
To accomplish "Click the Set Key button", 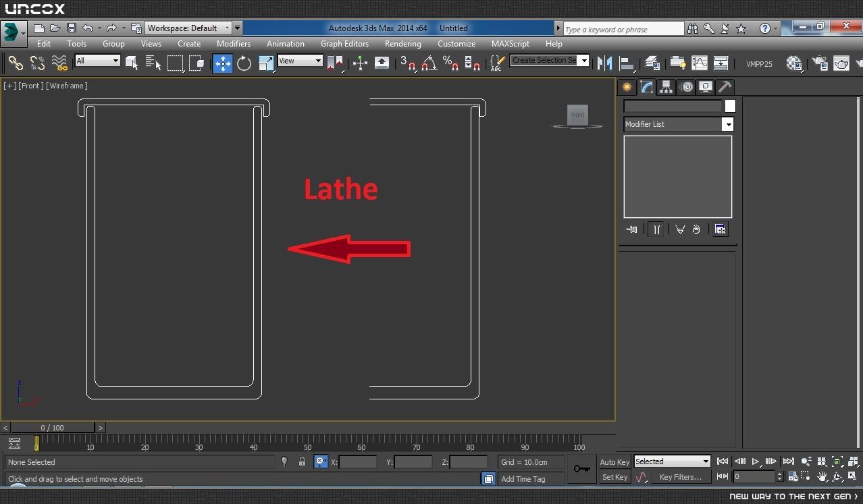I will (x=614, y=477).
